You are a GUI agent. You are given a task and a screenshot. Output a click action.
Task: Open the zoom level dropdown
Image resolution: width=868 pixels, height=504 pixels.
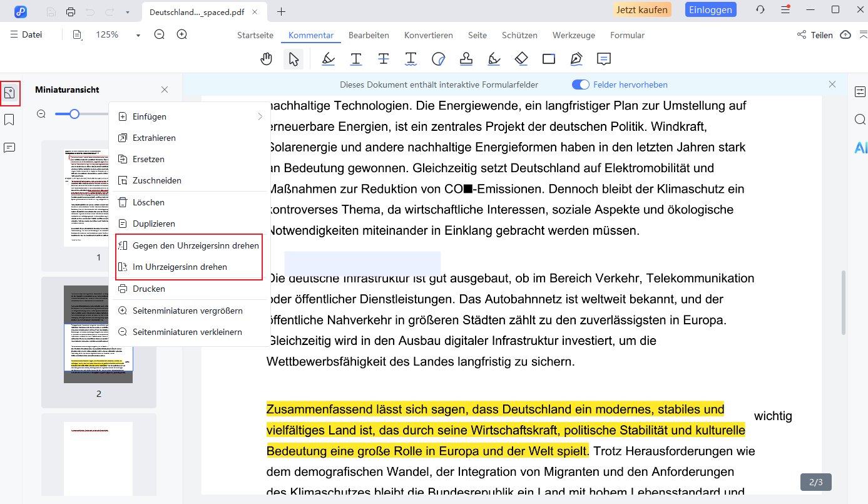pos(138,35)
